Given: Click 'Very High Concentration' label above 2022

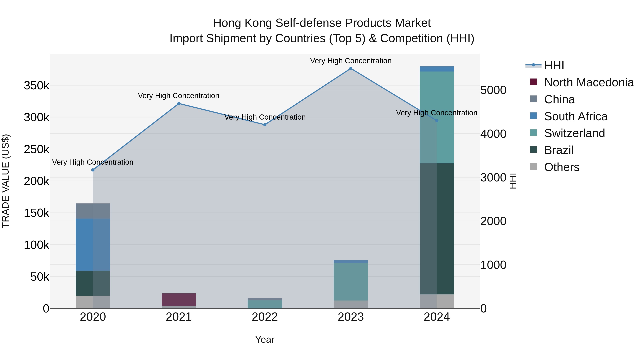Looking at the screenshot, I should click(265, 117).
